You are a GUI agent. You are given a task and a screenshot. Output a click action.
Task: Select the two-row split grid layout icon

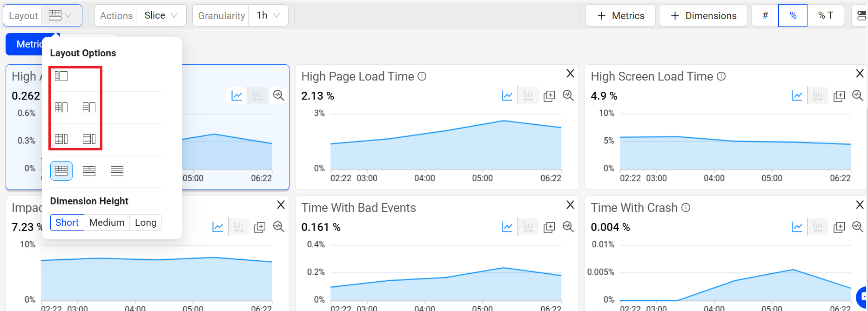click(x=89, y=171)
